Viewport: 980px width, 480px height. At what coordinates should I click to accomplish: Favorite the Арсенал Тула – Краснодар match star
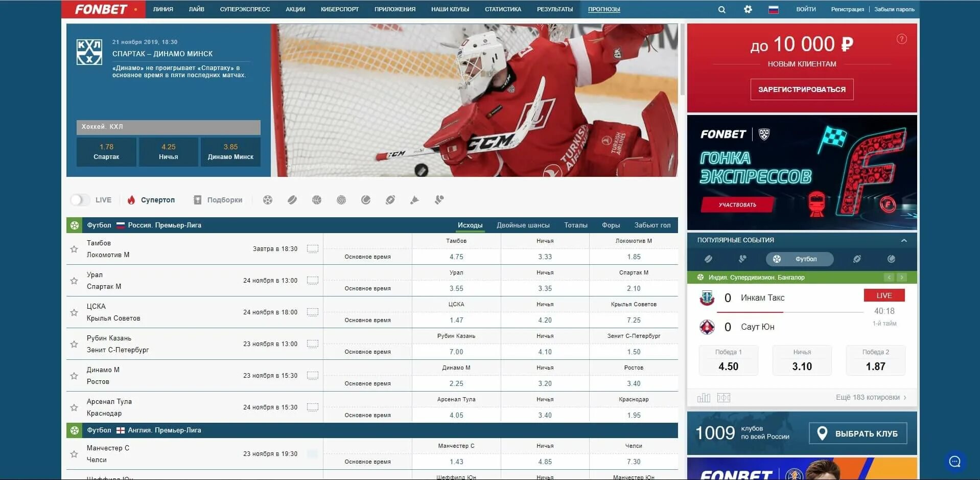tap(74, 407)
